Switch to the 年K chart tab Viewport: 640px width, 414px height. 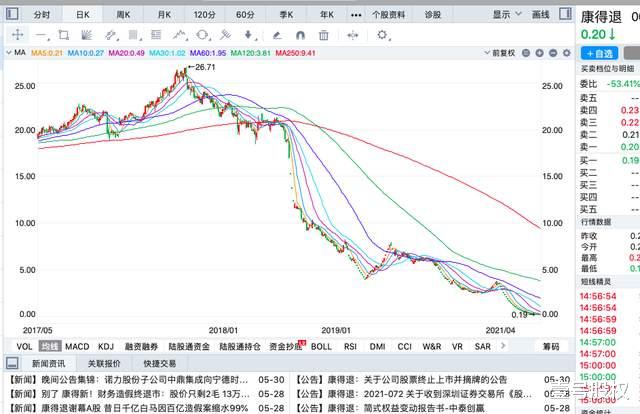pyautogui.click(x=327, y=15)
